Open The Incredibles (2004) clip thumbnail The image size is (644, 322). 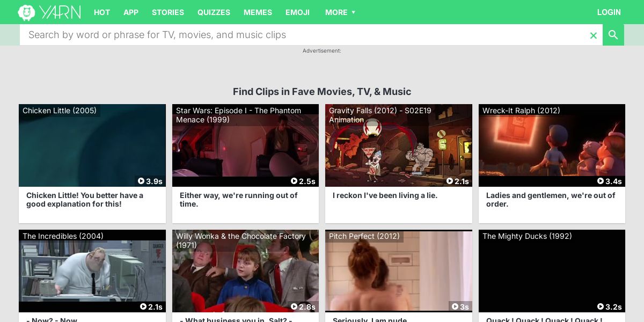pos(92,271)
